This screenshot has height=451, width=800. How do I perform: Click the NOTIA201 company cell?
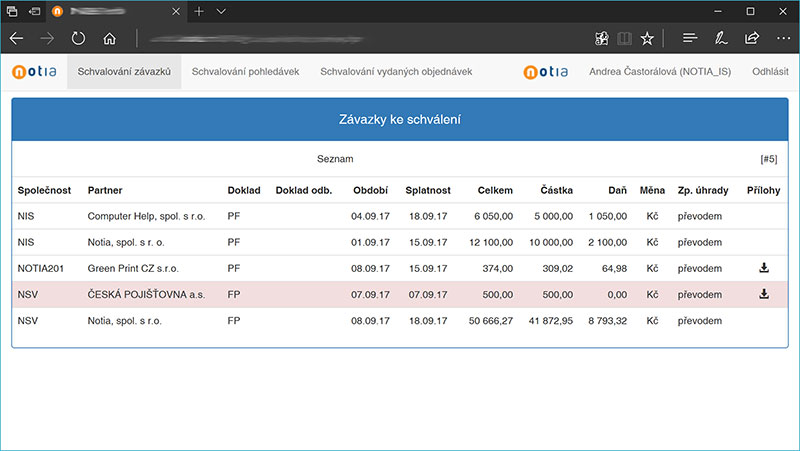point(41,268)
